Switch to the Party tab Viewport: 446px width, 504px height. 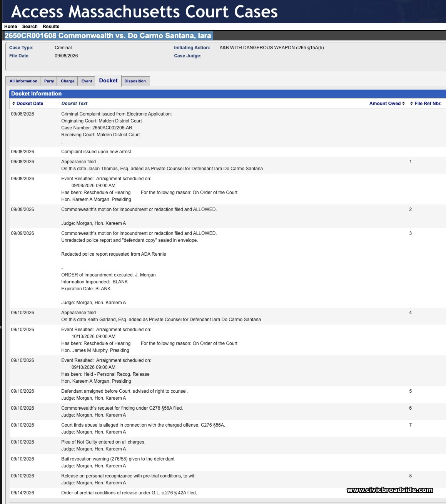[x=49, y=81]
